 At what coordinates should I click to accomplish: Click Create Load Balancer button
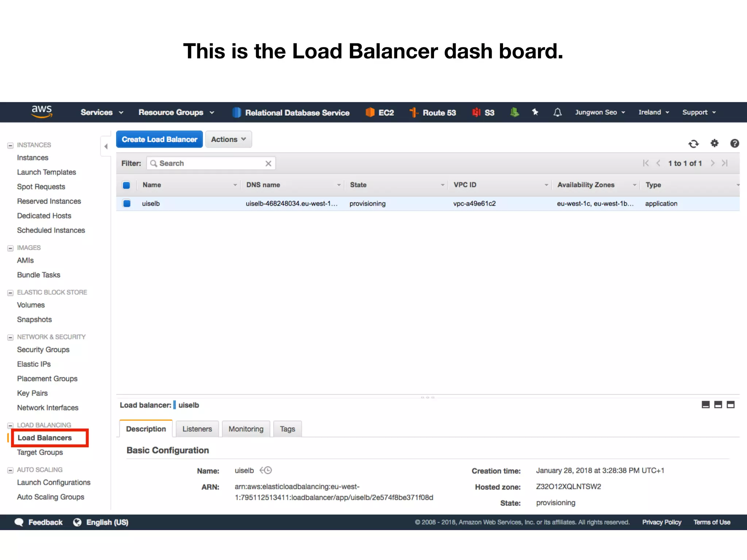pos(159,139)
